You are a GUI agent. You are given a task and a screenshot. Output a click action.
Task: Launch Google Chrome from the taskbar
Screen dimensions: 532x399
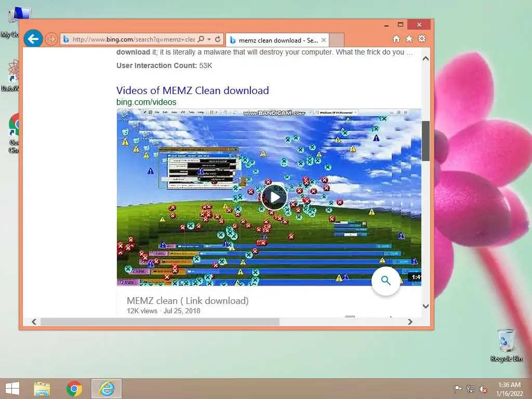74,389
